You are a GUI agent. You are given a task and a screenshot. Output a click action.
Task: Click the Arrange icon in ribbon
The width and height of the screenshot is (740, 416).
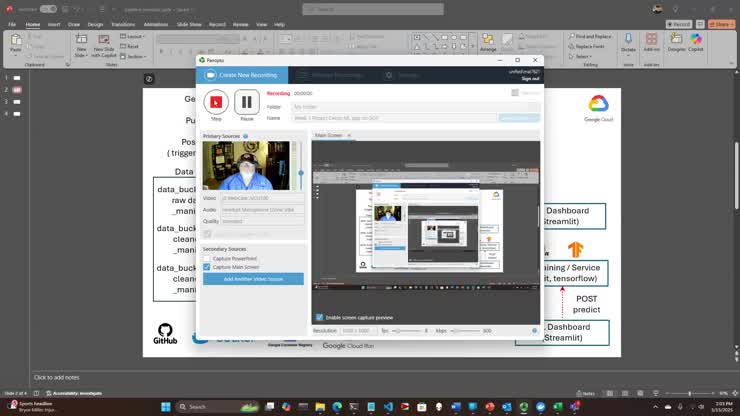tap(488, 42)
